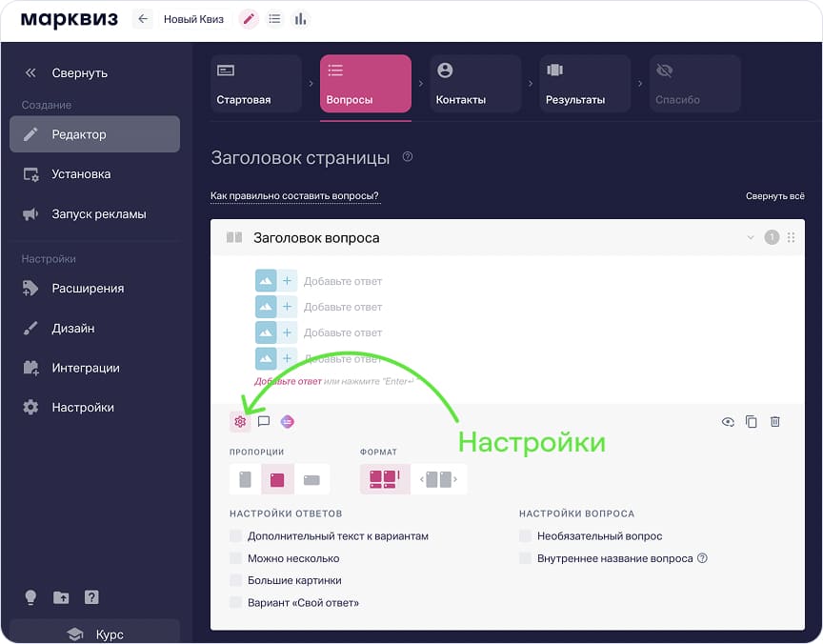Switch to the Контакты tab
The image size is (823, 644).
474,84
